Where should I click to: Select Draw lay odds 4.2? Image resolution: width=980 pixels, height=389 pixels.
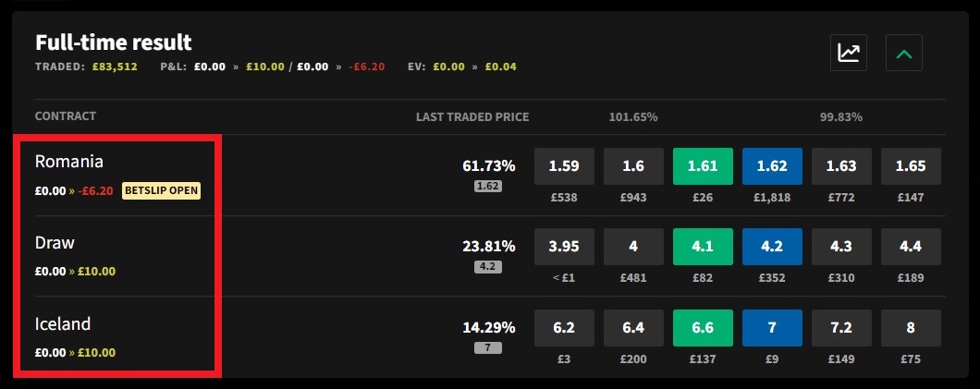772,247
